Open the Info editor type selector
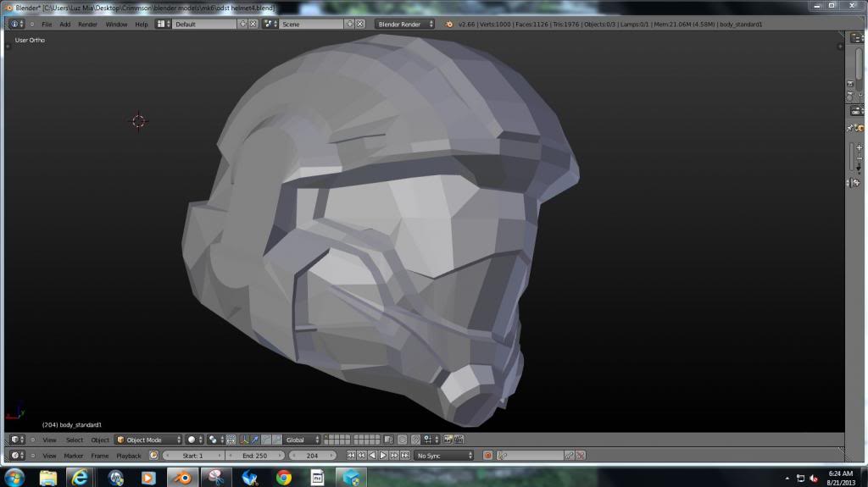 (x=17, y=25)
